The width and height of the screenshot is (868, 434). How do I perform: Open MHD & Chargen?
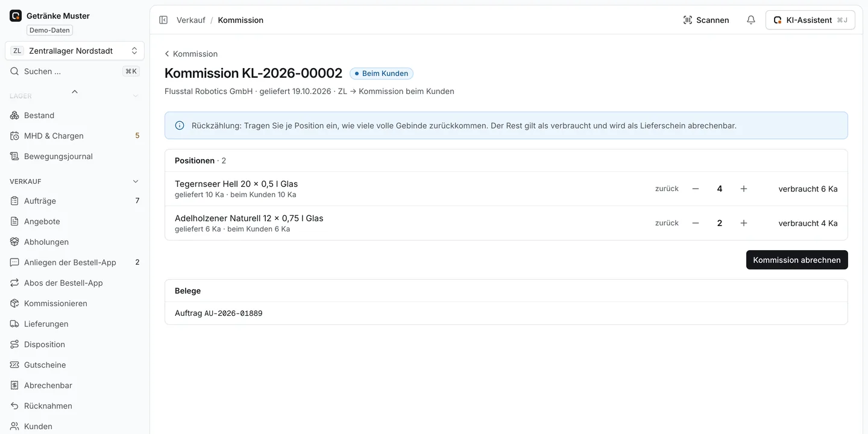point(75,136)
